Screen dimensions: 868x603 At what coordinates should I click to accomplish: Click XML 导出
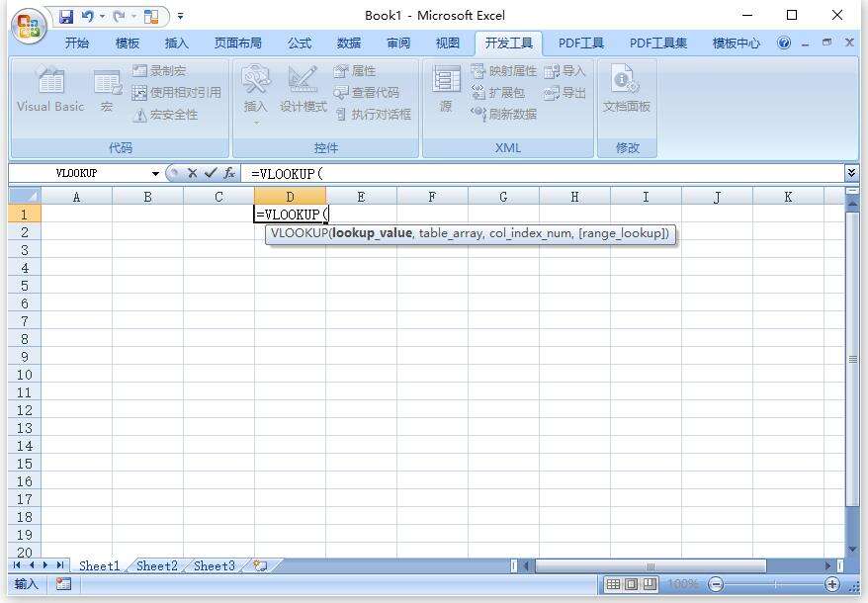[564, 93]
